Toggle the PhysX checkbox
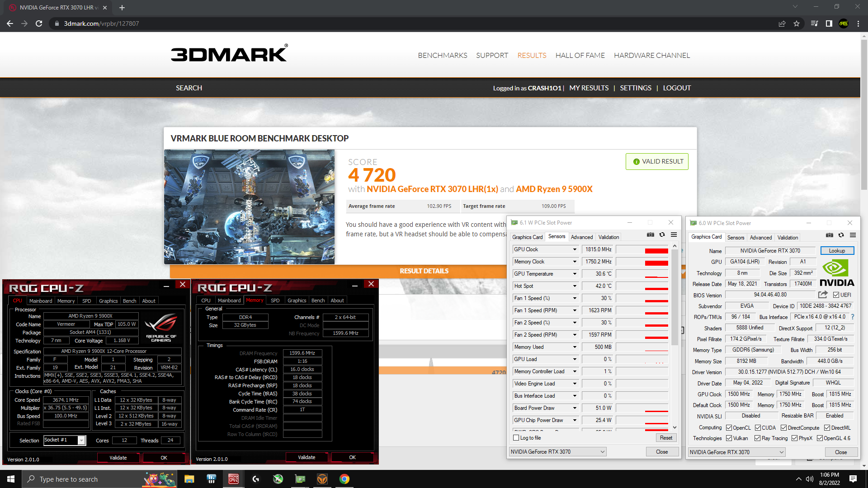 click(x=794, y=438)
